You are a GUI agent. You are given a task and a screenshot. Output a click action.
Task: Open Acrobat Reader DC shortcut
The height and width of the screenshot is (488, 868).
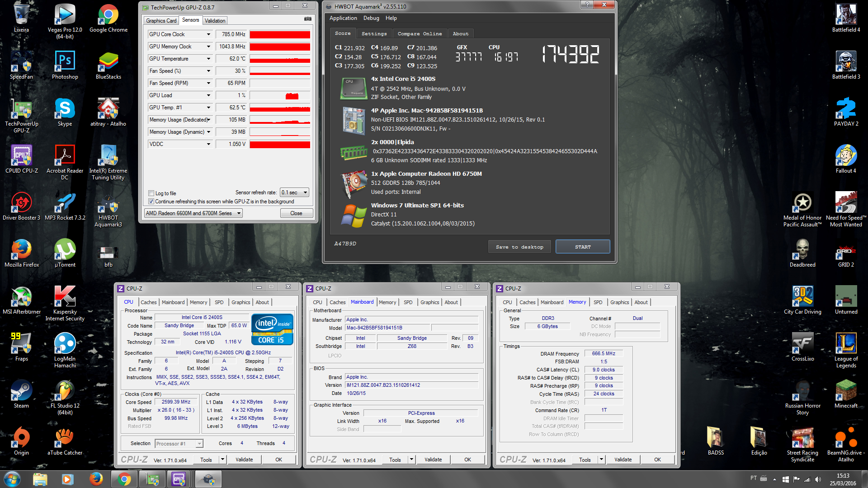[x=65, y=162]
